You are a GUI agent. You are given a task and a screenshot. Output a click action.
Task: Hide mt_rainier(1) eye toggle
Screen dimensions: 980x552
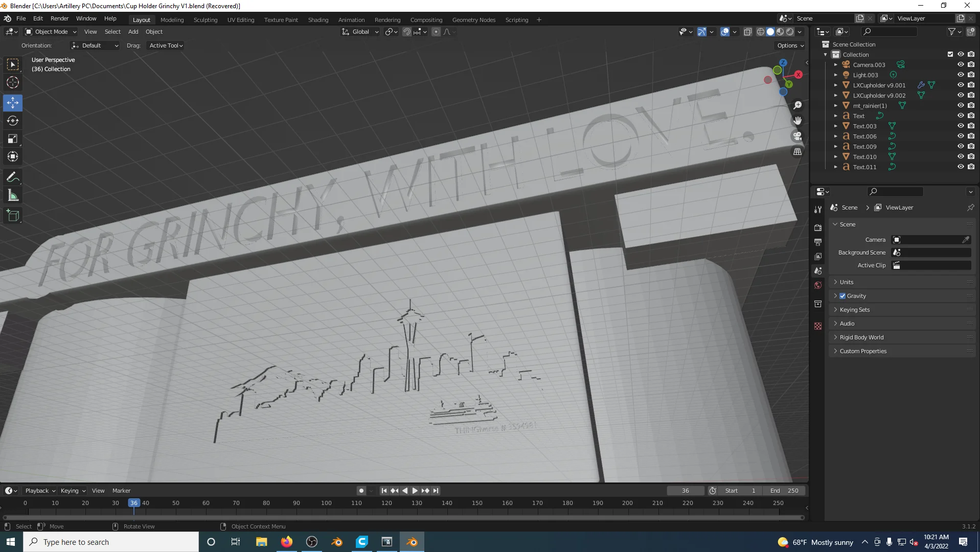961,105
